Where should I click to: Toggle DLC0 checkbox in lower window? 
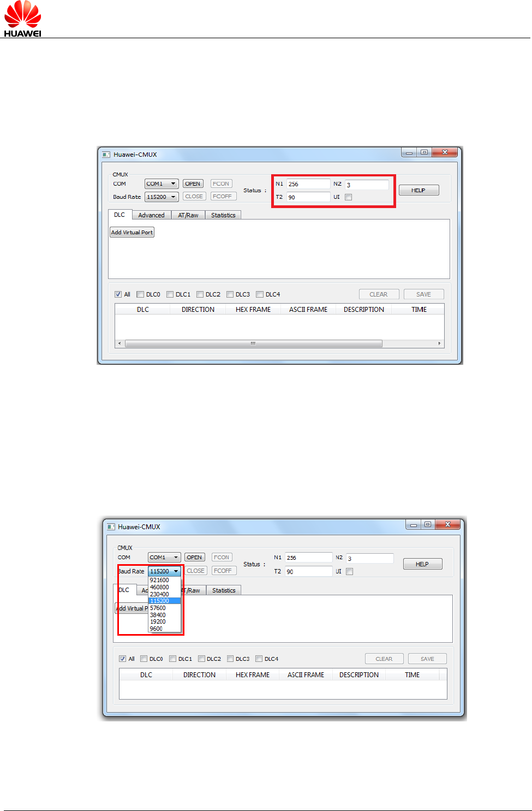pos(144,659)
